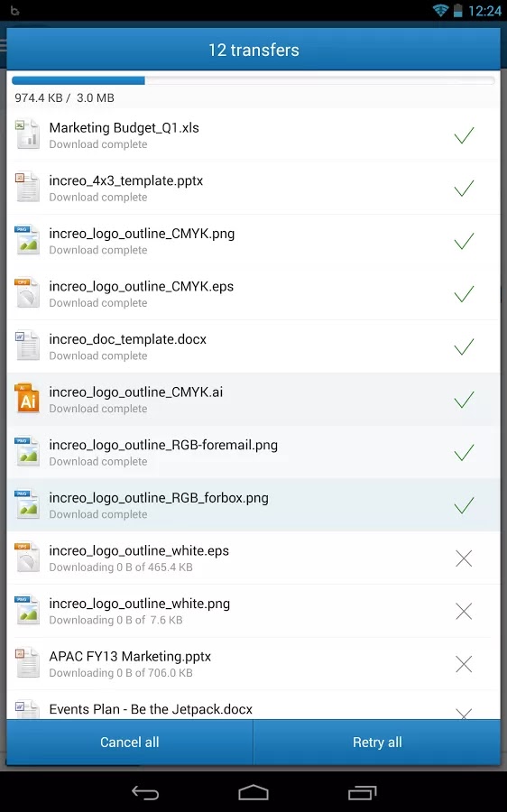Click the green checkmark for increo_logo_outline_CMYK.eps

coord(464,293)
